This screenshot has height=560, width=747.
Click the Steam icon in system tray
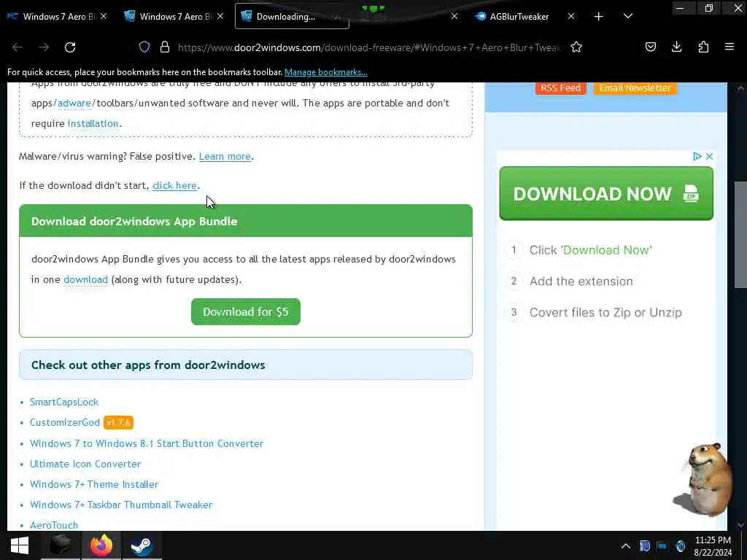click(x=681, y=546)
